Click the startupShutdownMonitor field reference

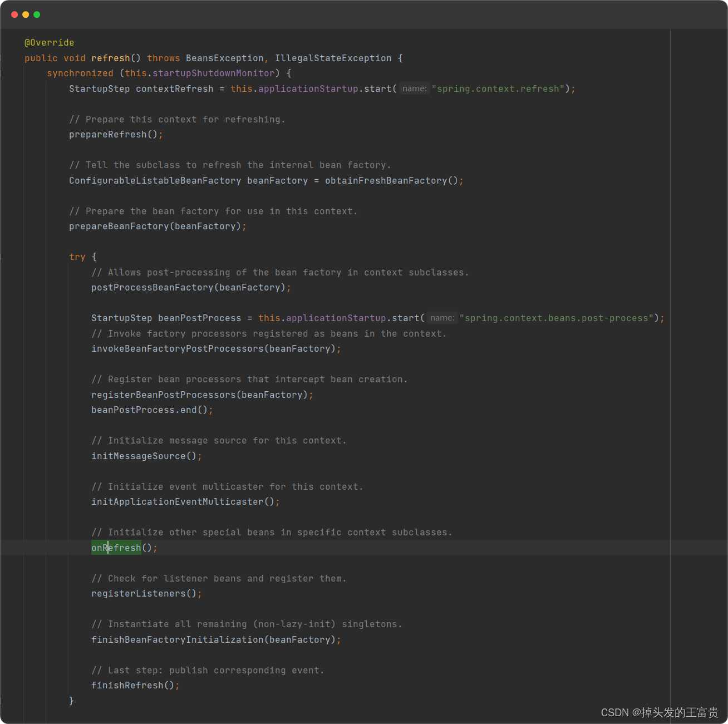214,73
